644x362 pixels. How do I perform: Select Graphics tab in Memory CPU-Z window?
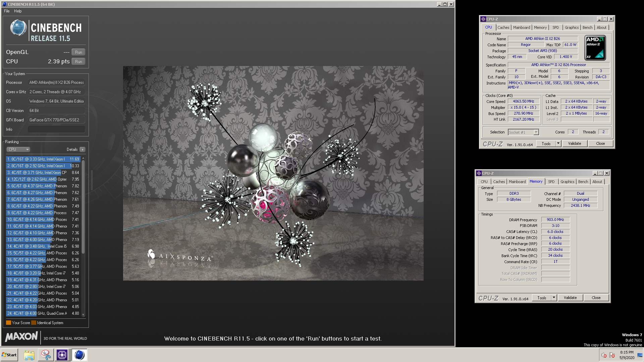click(567, 182)
